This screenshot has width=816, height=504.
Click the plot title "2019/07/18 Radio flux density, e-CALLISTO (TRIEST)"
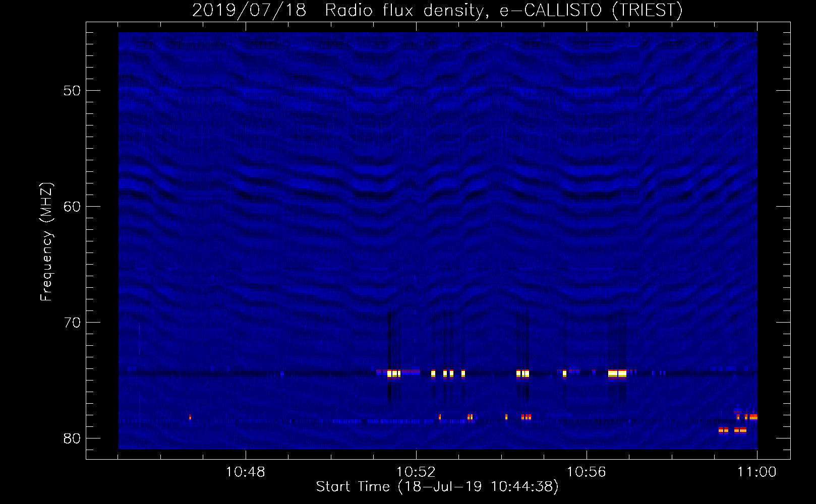[x=437, y=11]
